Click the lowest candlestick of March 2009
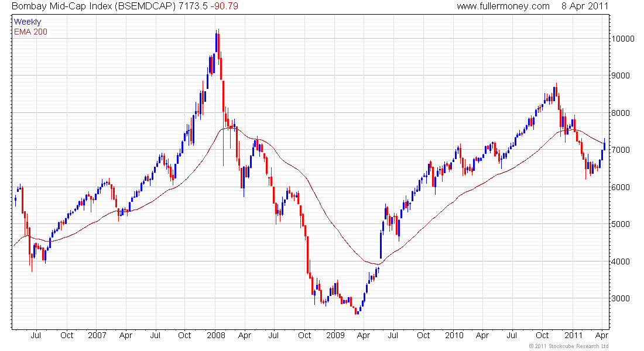This screenshot has height=351, width=644. pyautogui.click(x=356, y=311)
